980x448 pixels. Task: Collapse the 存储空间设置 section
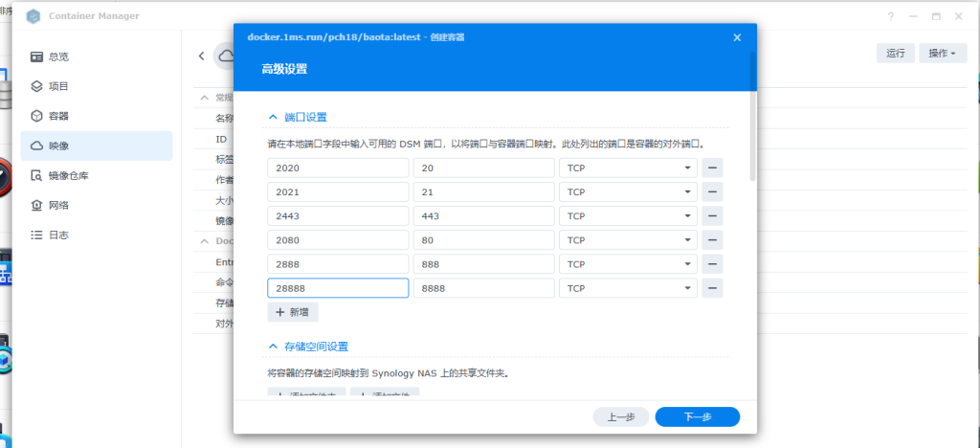click(273, 347)
